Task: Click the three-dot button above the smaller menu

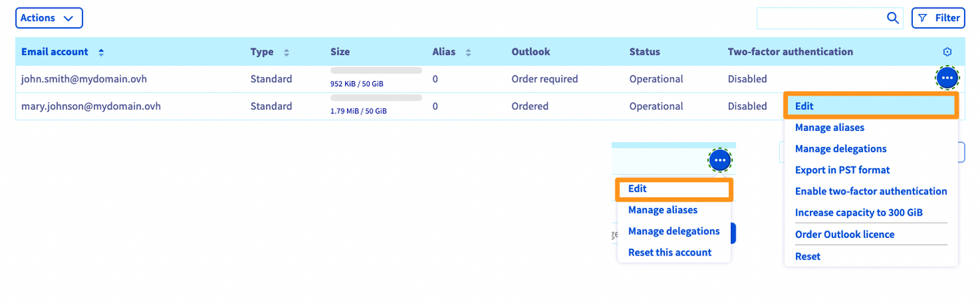Action: (720, 160)
